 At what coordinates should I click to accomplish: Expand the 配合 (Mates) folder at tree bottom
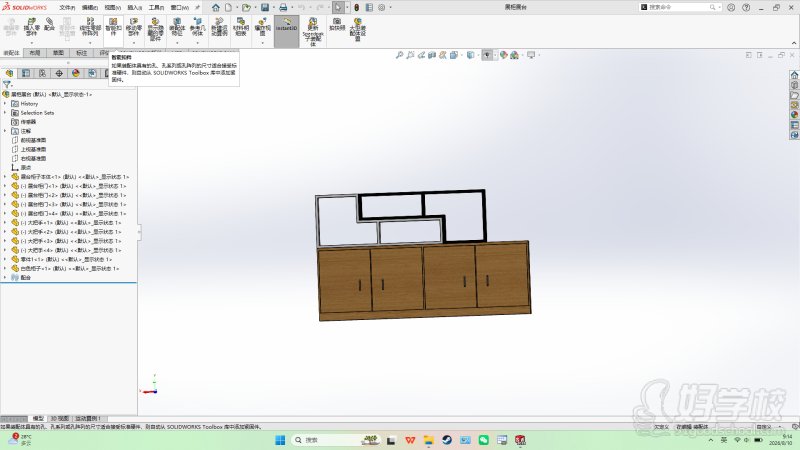(x=5, y=278)
